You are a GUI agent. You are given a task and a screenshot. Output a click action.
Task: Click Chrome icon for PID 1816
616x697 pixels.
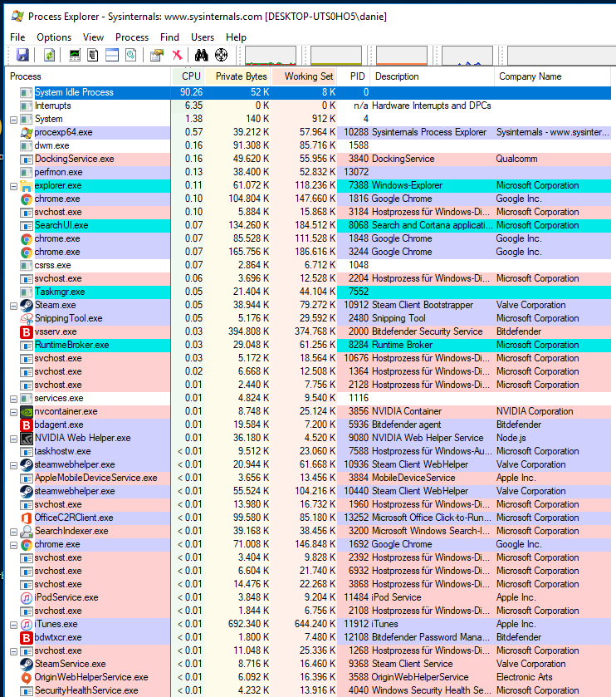tap(27, 199)
